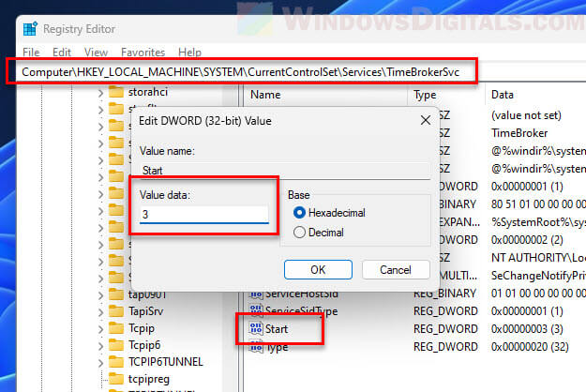The height and width of the screenshot is (392, 586).
Task: Click the TapiSrv folder icon
Action: (116, 311)
